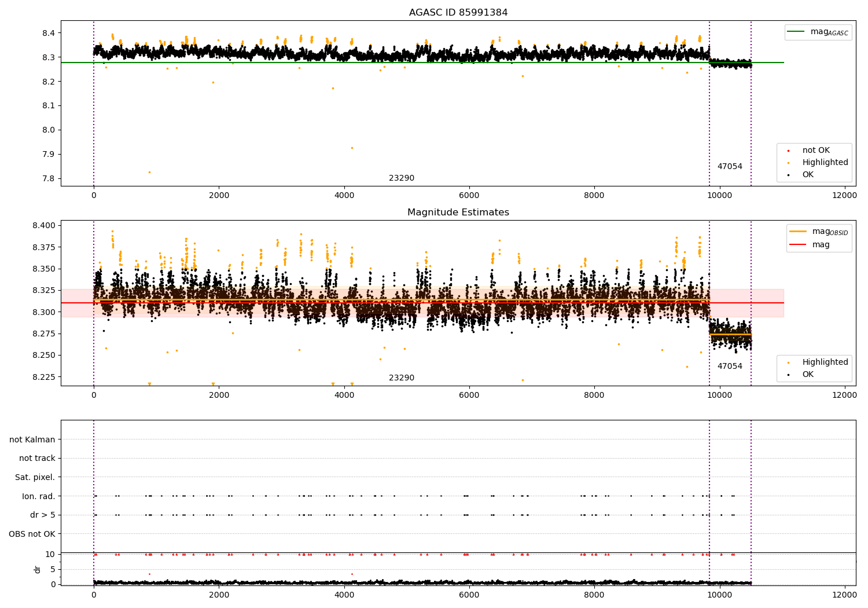Viewport: 868px width, 608px height.
Task: Click the 6000 x-axis tick in top plot
Action: click(x=469, y=195)
